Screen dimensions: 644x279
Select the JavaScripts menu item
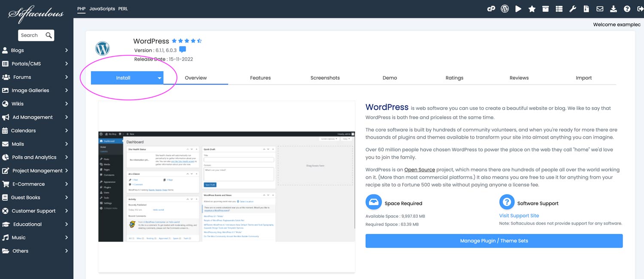coord(102,9)
